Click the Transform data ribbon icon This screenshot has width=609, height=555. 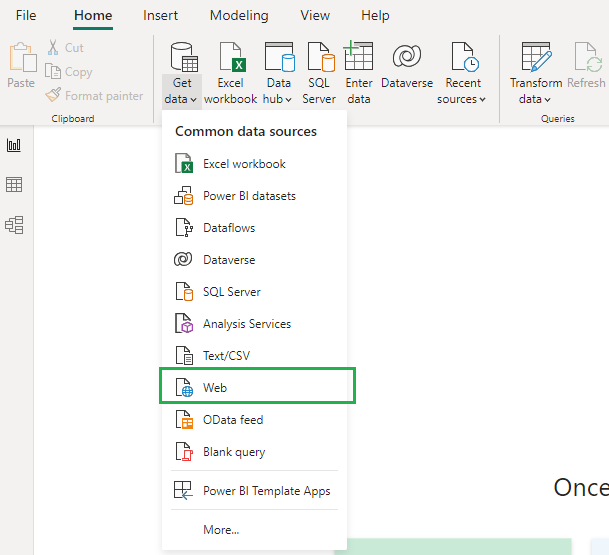pos(537,57)
